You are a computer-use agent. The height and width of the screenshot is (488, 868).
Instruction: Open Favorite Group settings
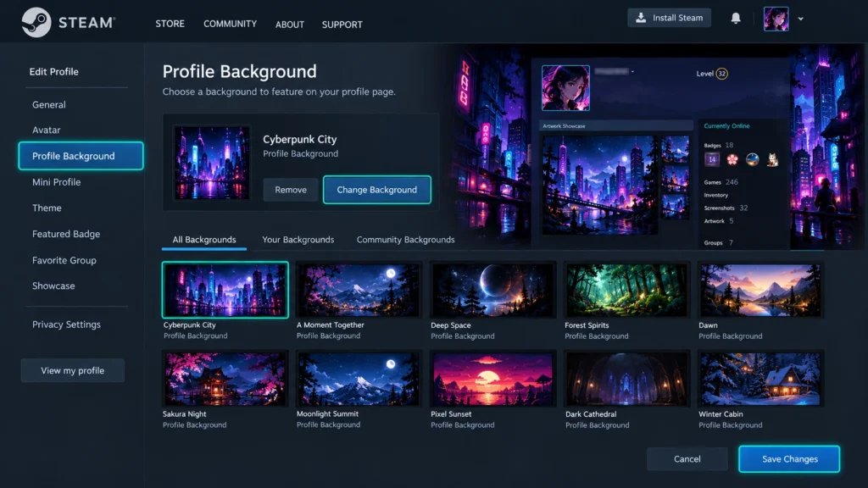(x=64, y=260)
